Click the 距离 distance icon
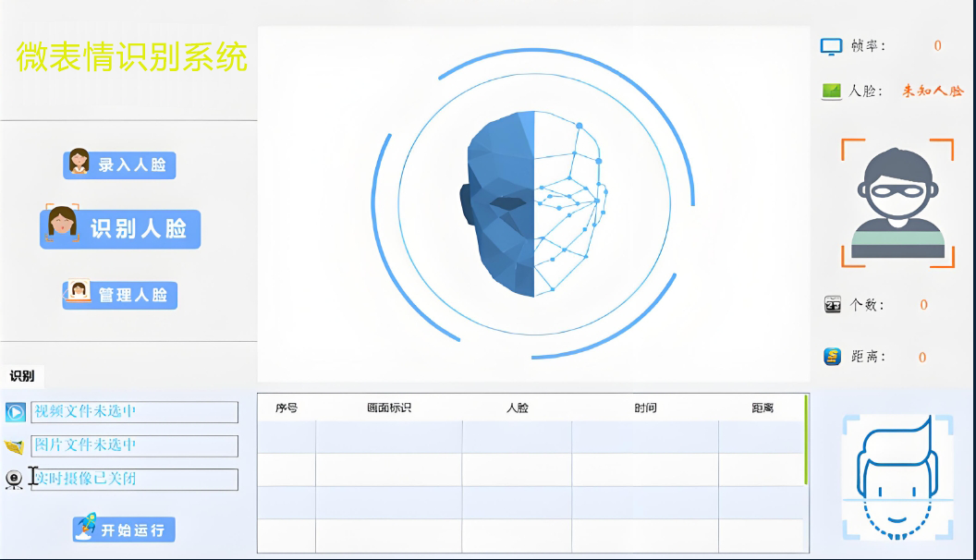Screen dimensions: 976x560 tap(833, 357)
